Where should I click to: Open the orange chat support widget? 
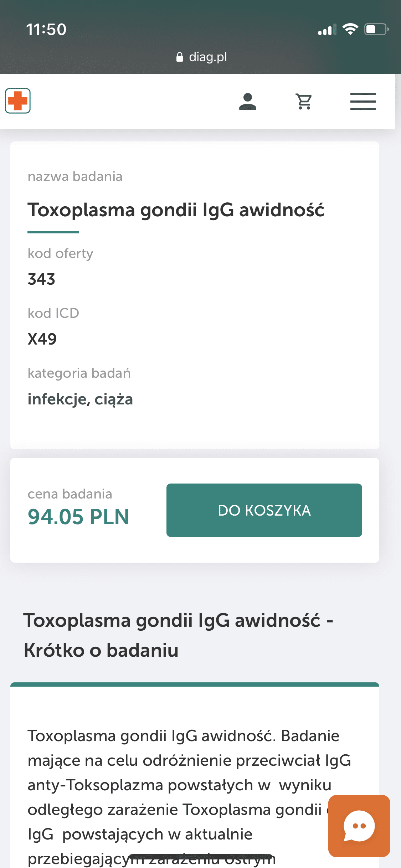(359, 826)
